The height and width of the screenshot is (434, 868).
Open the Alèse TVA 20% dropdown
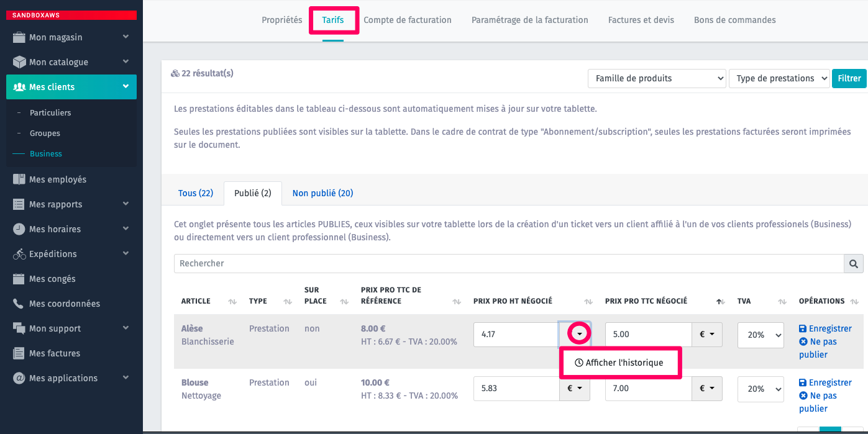[761, 335]
